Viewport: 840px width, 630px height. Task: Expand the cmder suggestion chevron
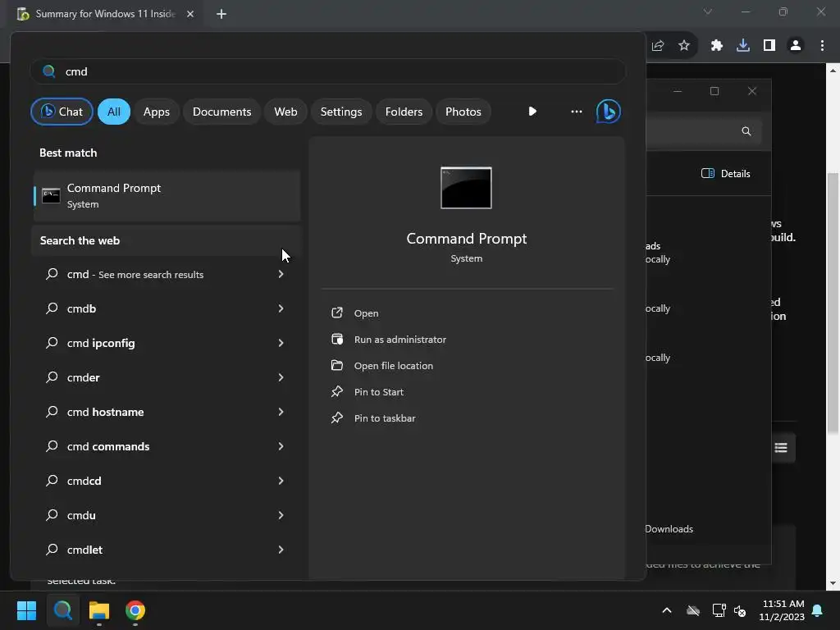point(281,377)
